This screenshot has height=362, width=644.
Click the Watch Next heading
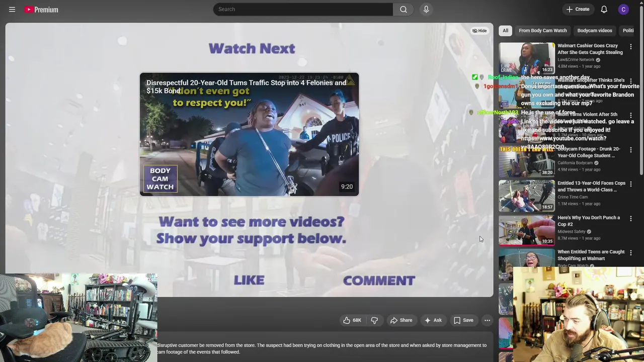click(252, 48)
